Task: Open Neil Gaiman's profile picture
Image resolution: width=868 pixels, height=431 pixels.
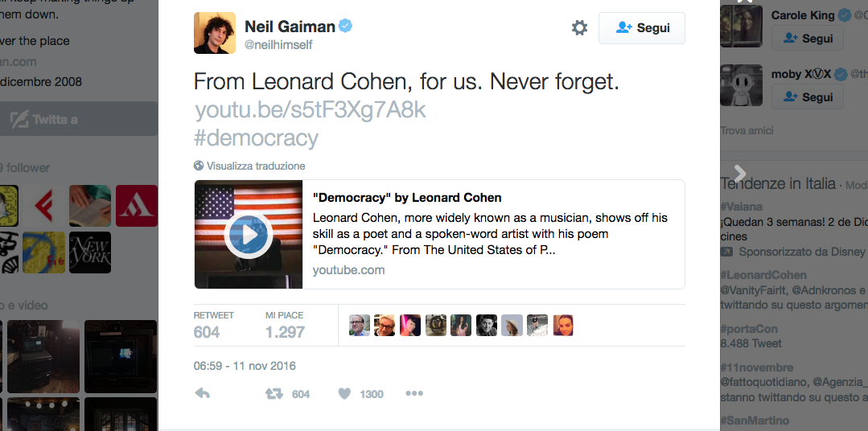Action: [x=215, y=33]
